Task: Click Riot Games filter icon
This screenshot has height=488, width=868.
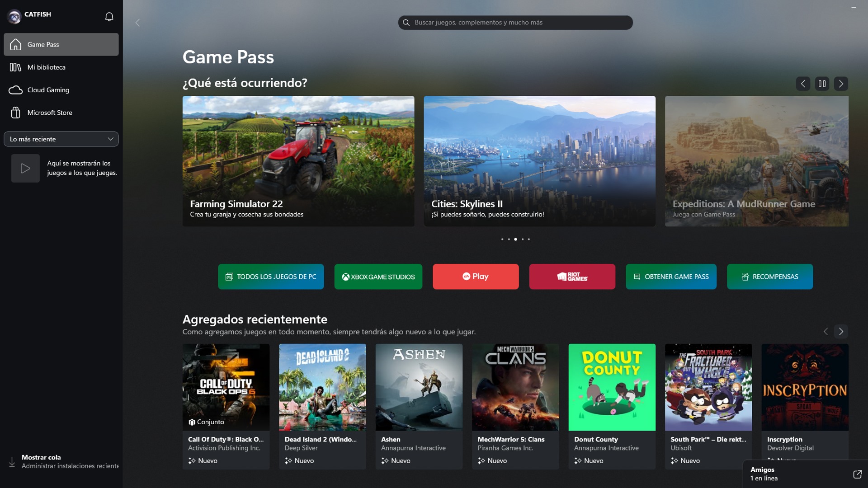Action: [572, 277]
